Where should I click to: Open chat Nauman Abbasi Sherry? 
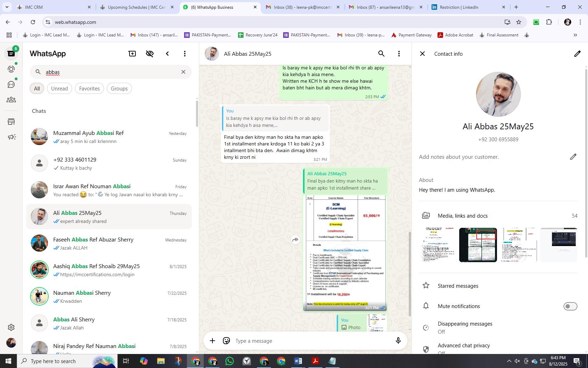click(109, 297)
